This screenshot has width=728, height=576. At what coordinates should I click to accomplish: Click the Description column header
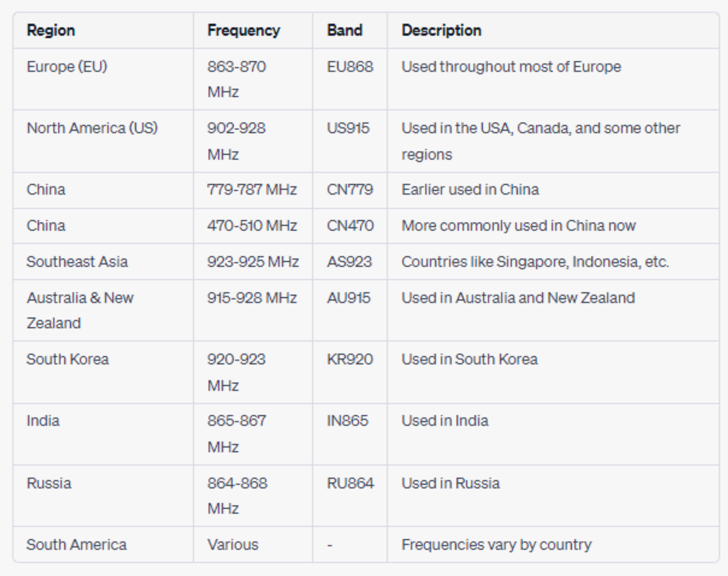point(441,30)
